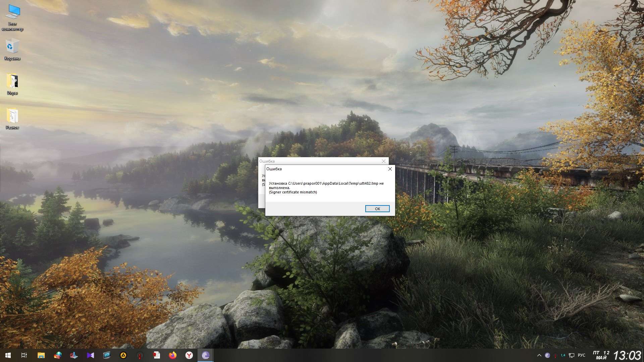
Task: Click OK in the error dialog
Action: click(377, 209)
